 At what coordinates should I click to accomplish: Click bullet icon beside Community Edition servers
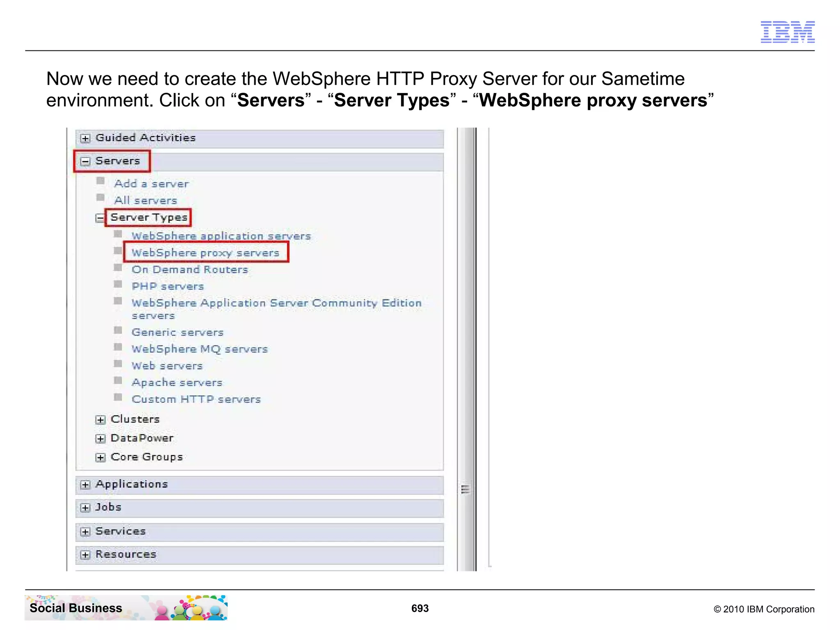coord(118,301)
